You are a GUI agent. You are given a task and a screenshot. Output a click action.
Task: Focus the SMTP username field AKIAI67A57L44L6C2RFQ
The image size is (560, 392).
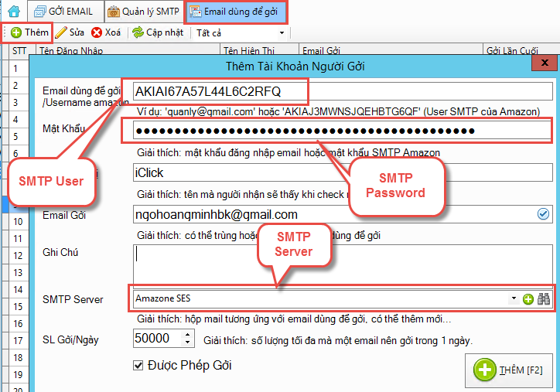[x=343, y=91]
